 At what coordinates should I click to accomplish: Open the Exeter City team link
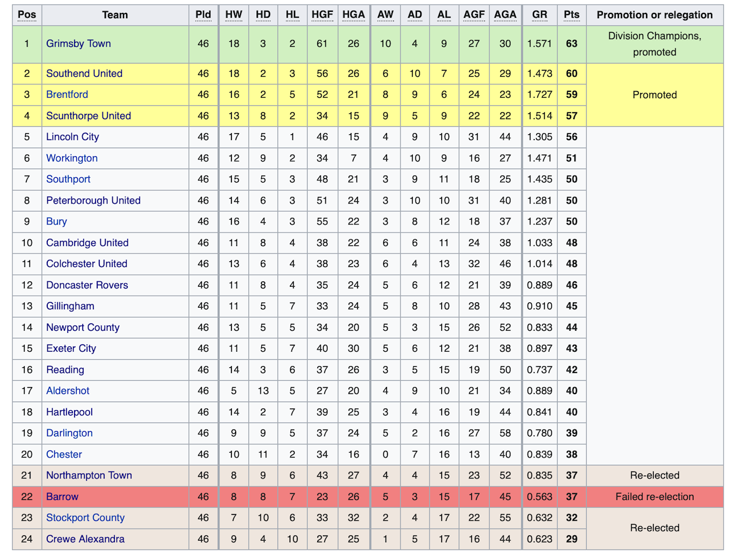click(x=71, y=349)
